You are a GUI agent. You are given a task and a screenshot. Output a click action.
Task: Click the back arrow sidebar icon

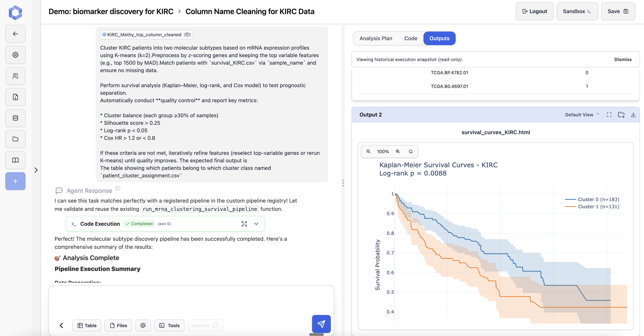(15, 34)
